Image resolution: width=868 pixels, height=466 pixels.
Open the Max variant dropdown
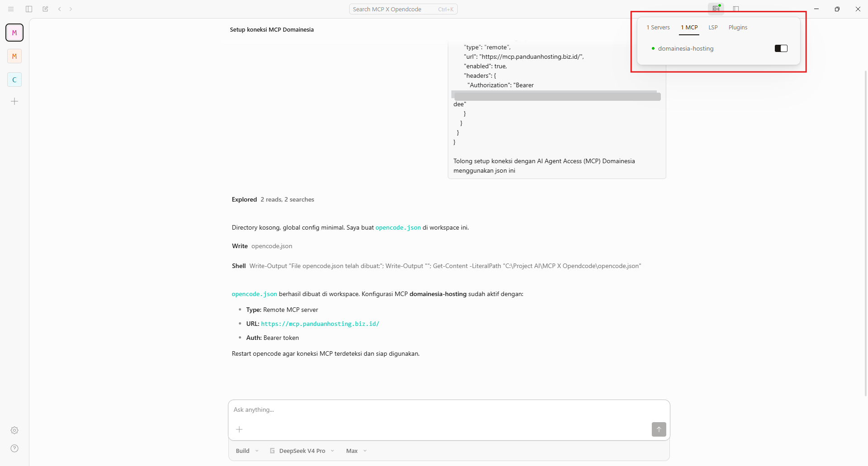(356, 451)
